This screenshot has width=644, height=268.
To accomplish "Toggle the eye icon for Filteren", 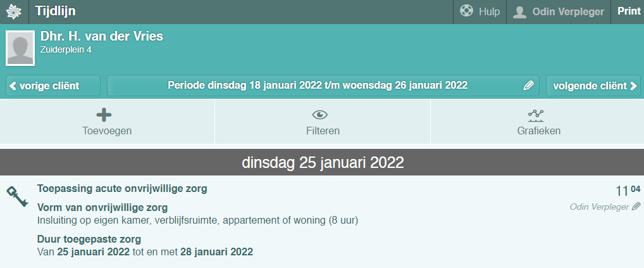I will coord(319,115).
